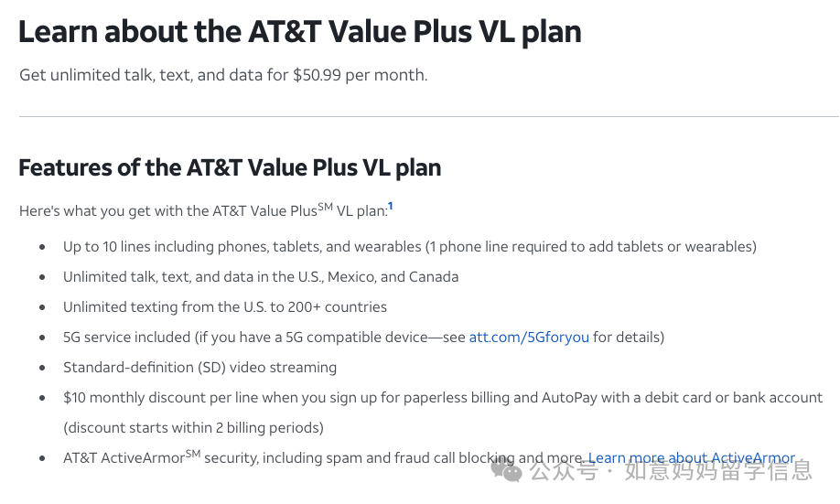Image resolution: width=840 pixels, height=504 pixels.
Task: Click the main heading Learn about the AT&T Value Plus VL plan
Action: [x=300, y=32]
